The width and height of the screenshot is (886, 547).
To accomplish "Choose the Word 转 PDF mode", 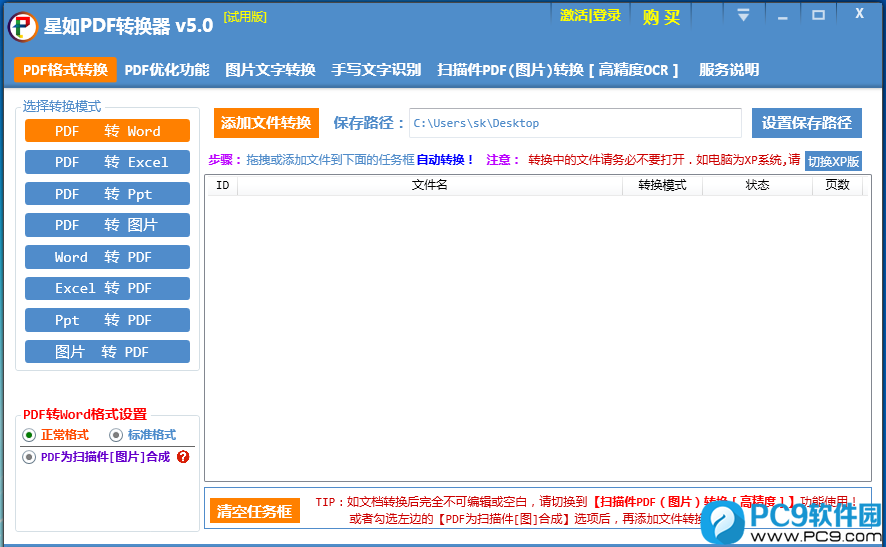I will click(x=107, y=257).
